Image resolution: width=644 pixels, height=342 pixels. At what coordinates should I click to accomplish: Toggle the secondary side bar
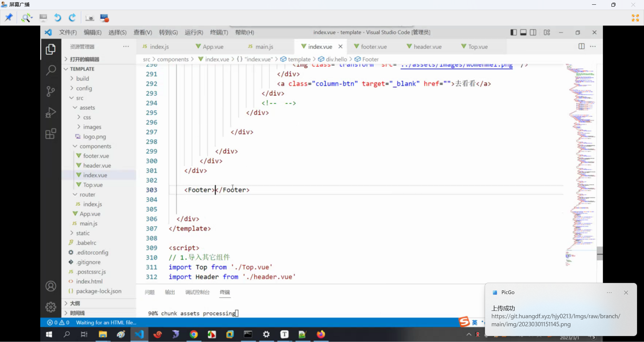click(x=533, y=32)
